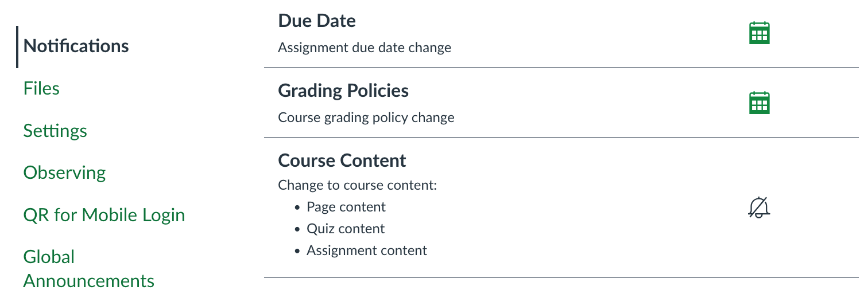Click the Grading Policies calendar icon
This screenshot has width=868, height=290.
pos(759,103)
